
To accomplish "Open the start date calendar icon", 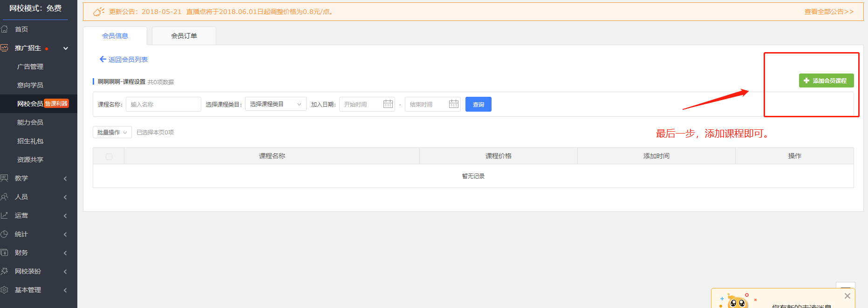I will coord(388,104).
